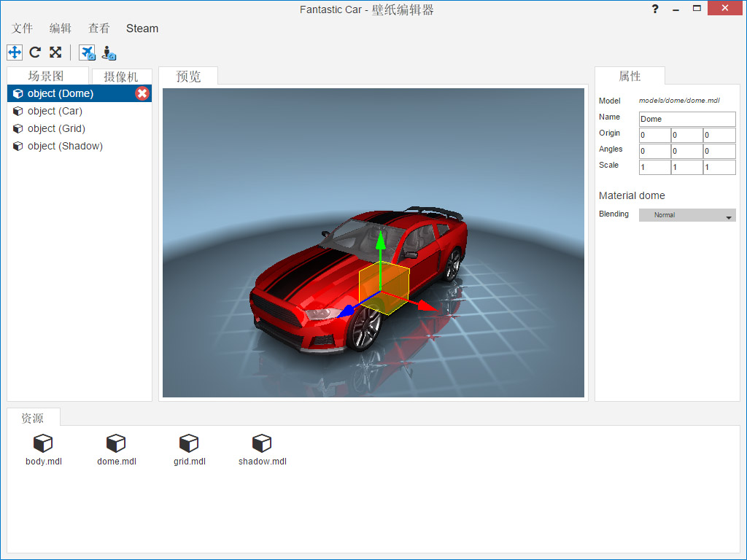Select the Move tool in toolbar
This screenshot has height=560, width=747.
coord(15,52)
